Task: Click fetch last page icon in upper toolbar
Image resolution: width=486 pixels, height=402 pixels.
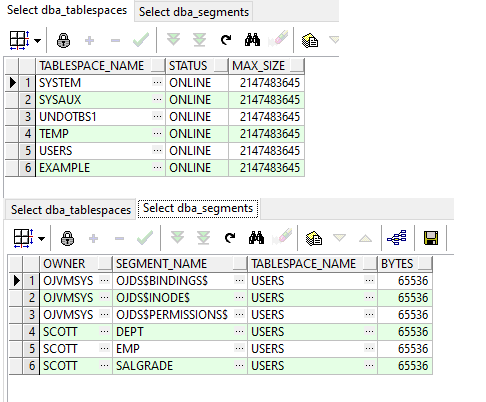Action: click(x=199, y=40)
